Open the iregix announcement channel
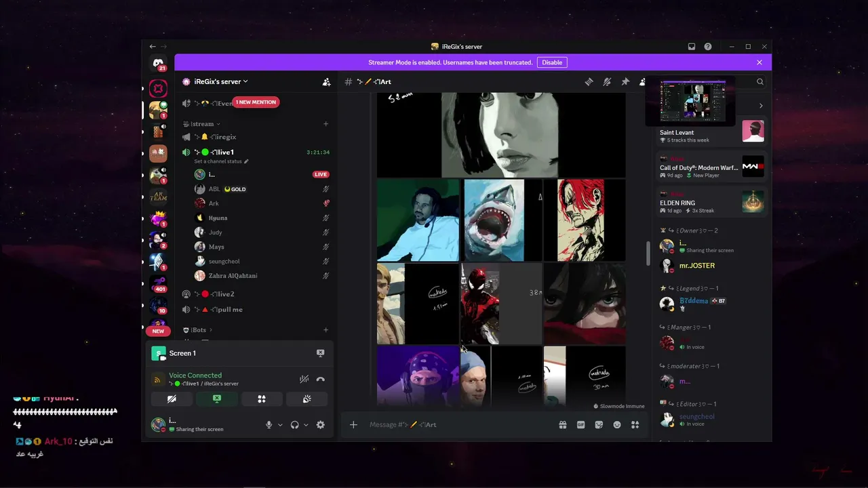The width and height of the screenshot is (868, 488). 256,137
